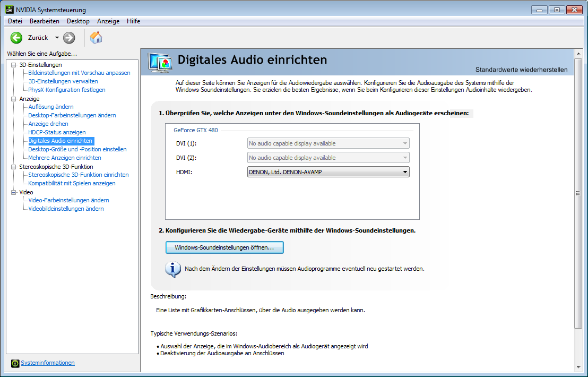The image size is (588, 377).
Task: Select Anzeige drehen
Action: pos(48,124)
